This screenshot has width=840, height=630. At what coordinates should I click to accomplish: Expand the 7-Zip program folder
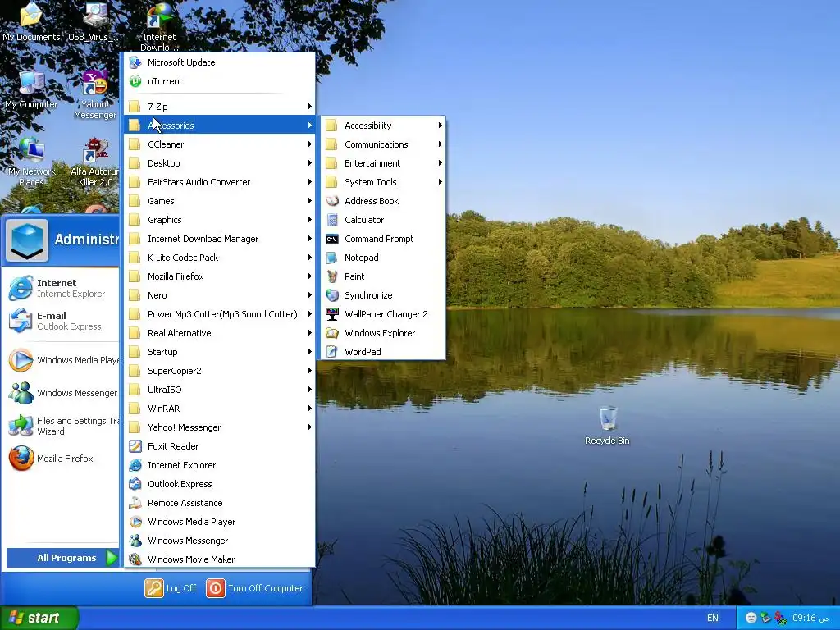coord(219,106)
